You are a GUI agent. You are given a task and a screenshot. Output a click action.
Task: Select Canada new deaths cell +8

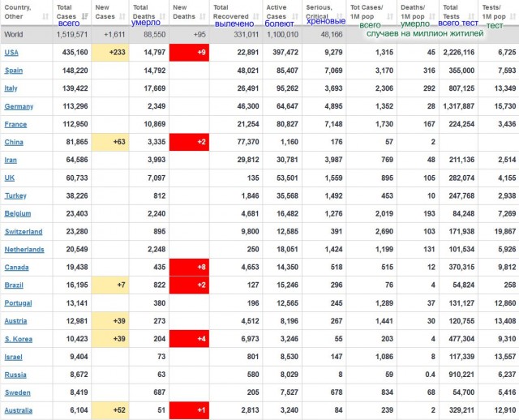[189, 267]
